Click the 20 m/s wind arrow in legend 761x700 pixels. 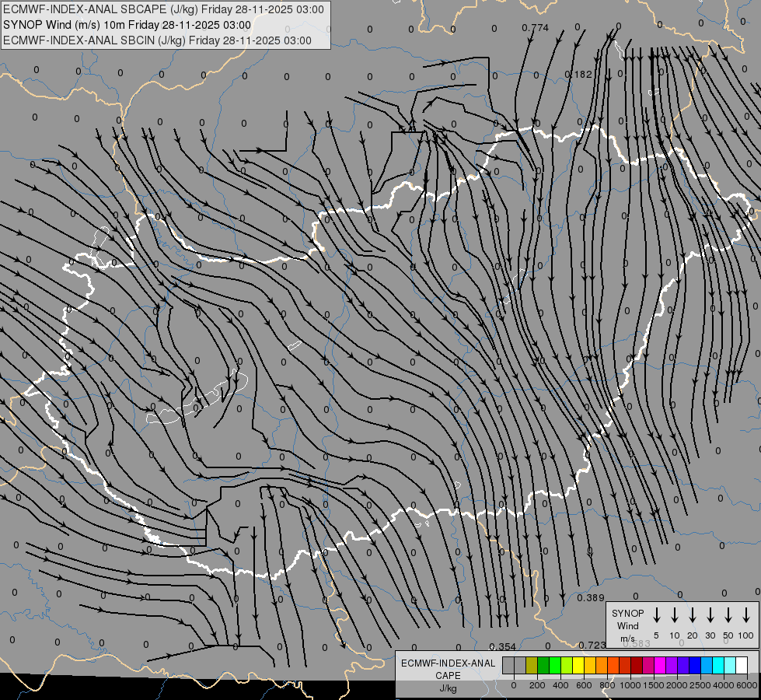tap(693, 615)
